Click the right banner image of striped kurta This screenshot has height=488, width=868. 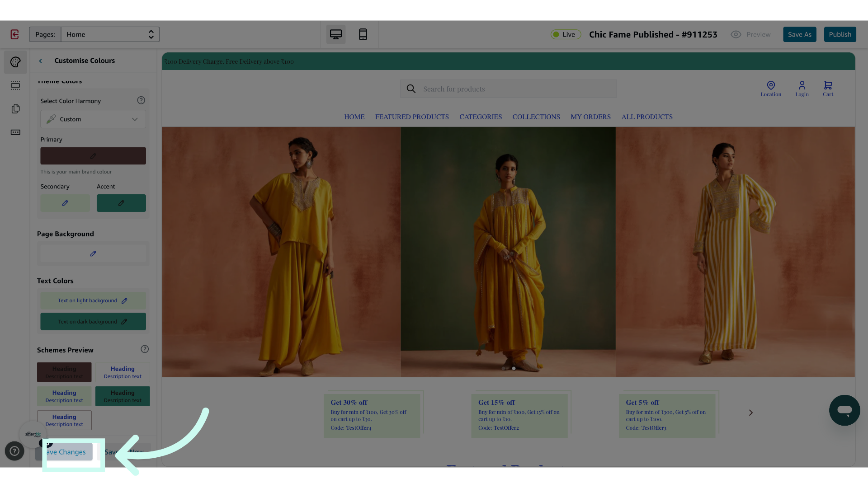(735, 252)
